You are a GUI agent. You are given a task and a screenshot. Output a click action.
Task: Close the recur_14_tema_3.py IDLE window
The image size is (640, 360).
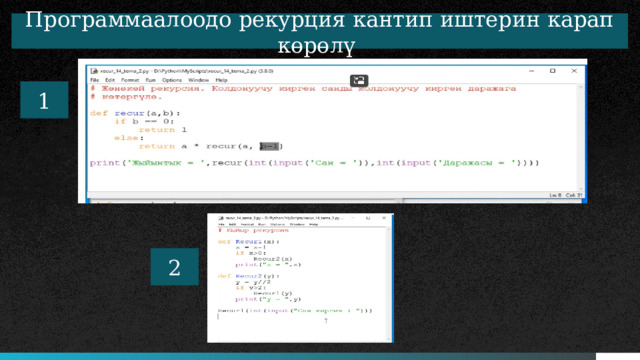tap(384, 218)
